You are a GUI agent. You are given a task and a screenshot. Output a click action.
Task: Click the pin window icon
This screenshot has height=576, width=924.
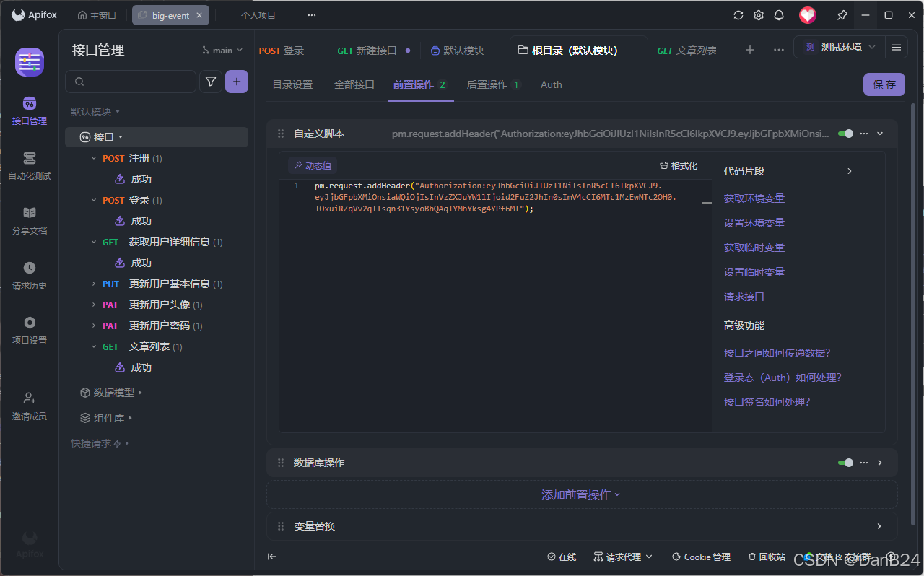coord(842,15)
